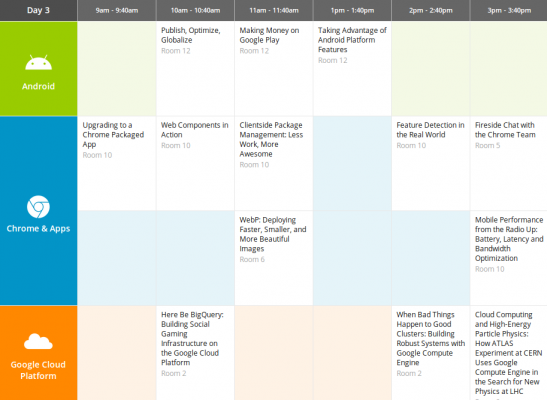Open Web Components in Action session

pyautogui.click(x=195, y=163)
